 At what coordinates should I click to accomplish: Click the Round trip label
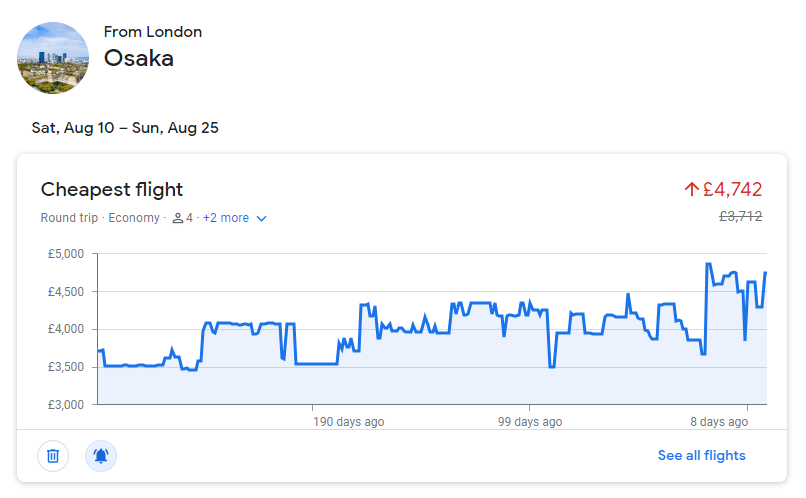69,218
